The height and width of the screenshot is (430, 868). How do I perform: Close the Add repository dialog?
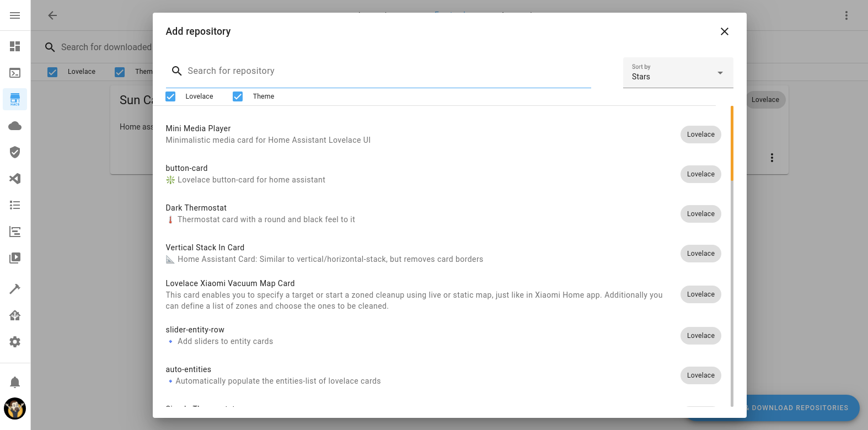[x=725, y=31]
